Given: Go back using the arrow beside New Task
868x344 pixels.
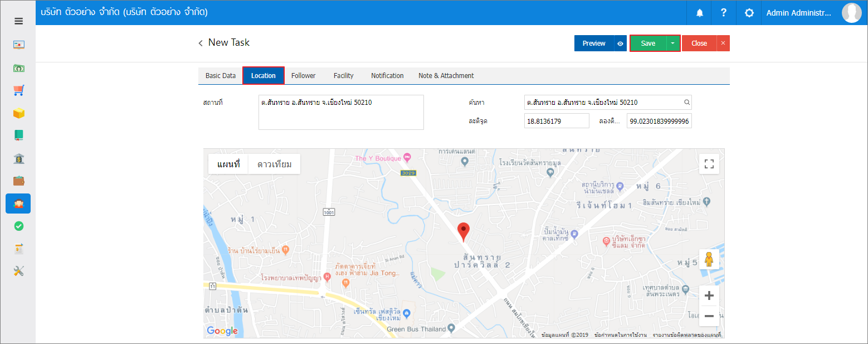Looking at the screenshot, I should [201, 43].
